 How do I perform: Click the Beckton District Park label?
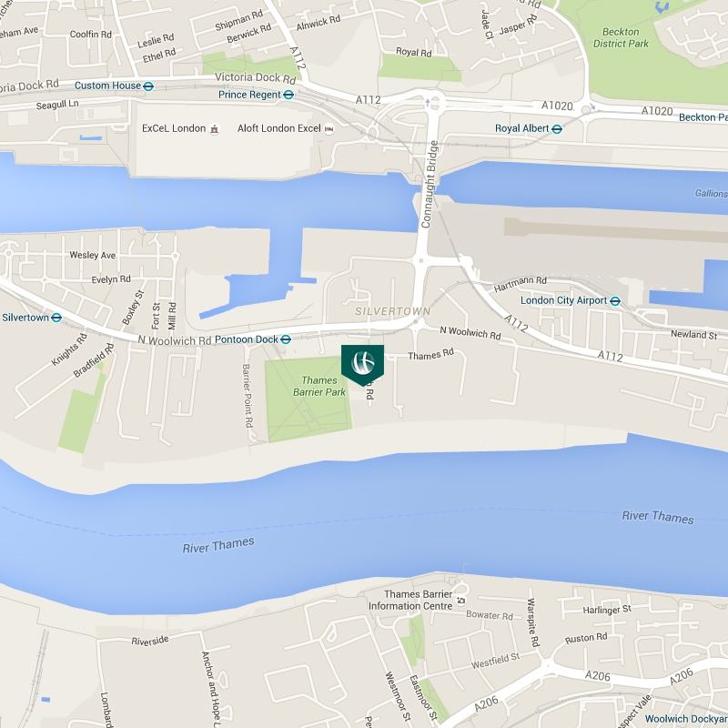[621, 37]
